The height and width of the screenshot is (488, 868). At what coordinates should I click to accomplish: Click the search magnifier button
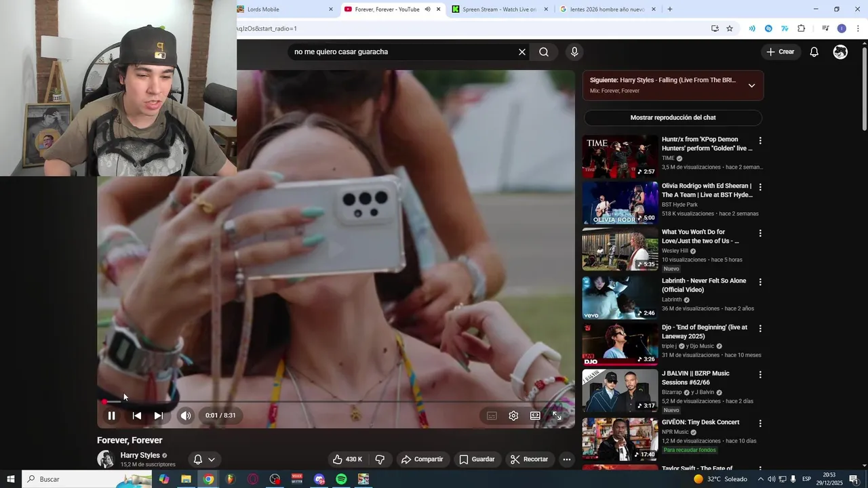544,52
